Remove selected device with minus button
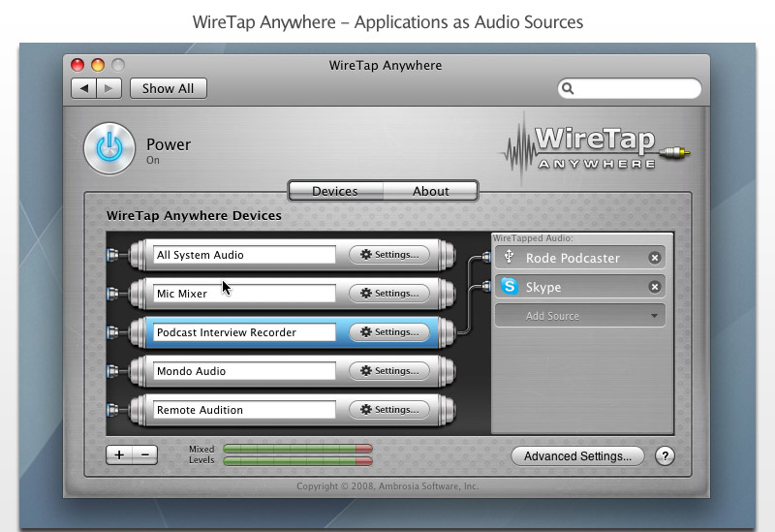The width and height of the screenshot is (775, 532). pos(144,454)
